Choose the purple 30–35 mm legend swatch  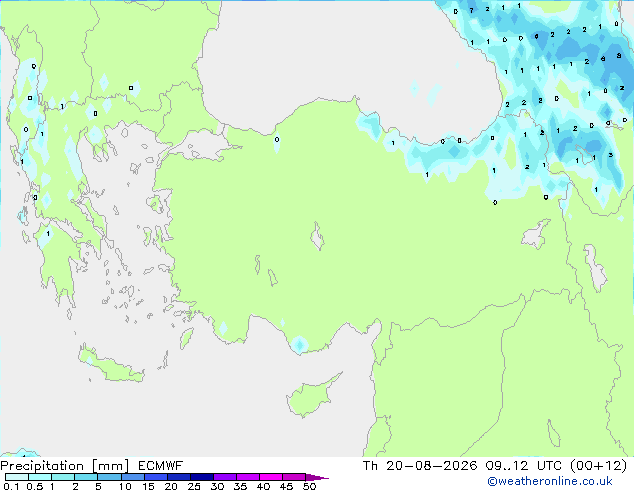tap(225, 477)
